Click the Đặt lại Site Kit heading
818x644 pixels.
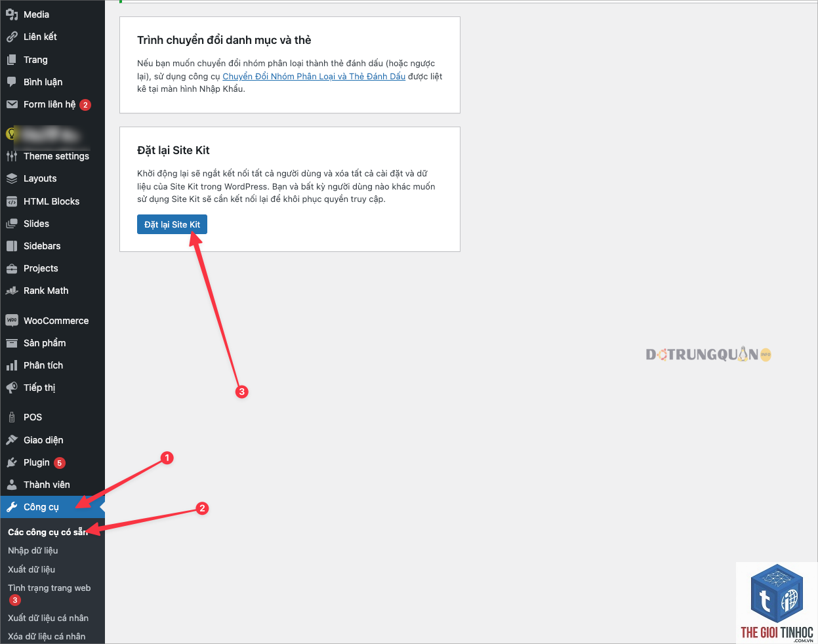[173, 150]
